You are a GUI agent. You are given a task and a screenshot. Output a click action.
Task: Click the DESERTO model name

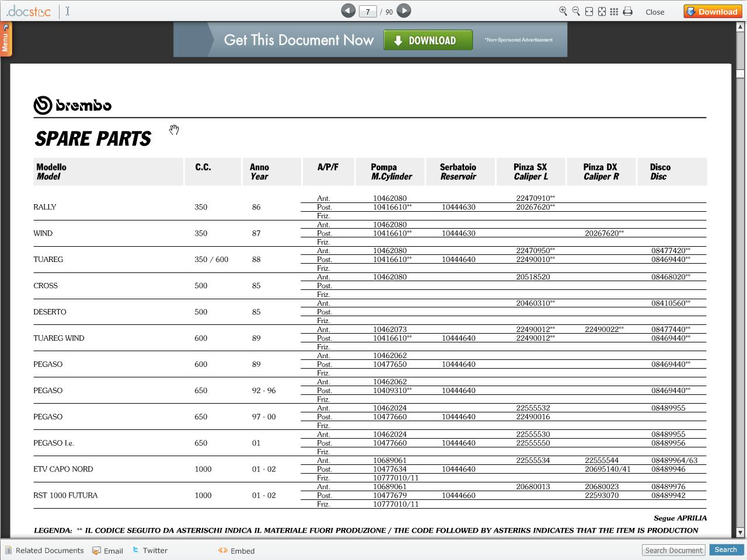pos(50,312)
